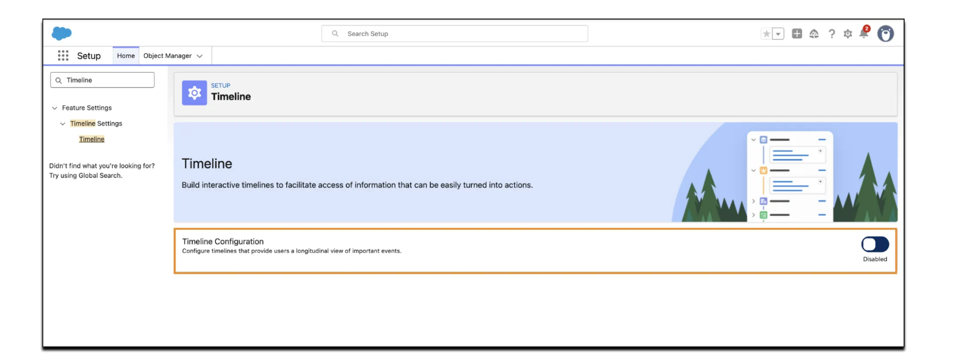Open the user profile avatar

886,33
